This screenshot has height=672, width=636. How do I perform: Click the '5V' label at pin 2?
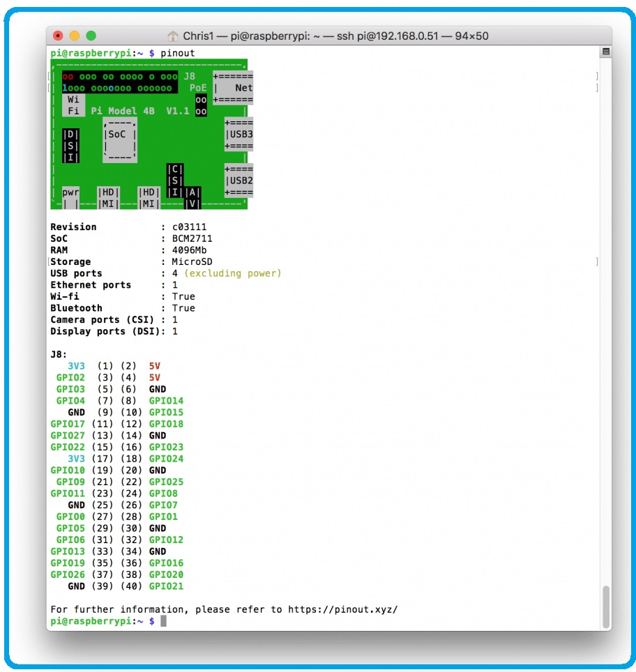pyautogui.click(x=154, y=365)
